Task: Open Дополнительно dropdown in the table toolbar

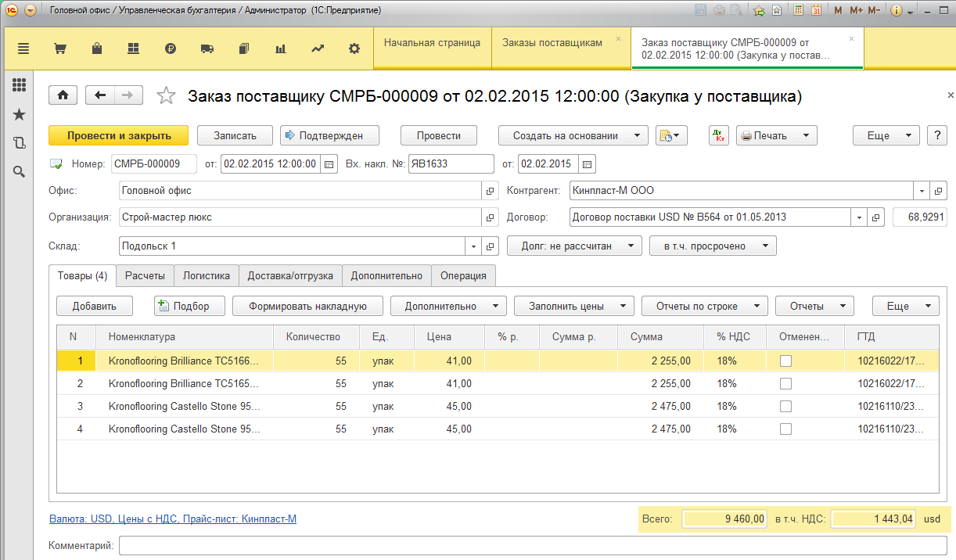Action: click(448, 306)
